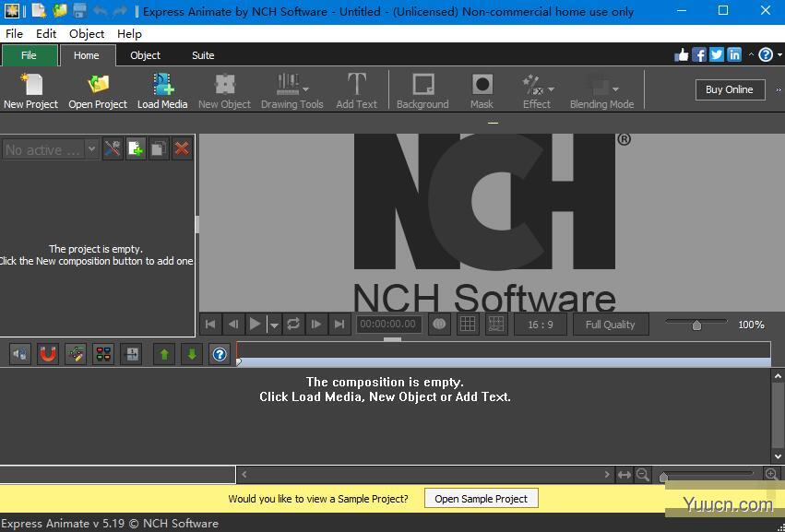Viewport: 785px width, 532px height.
Task: Toggle snapping with the magnet icon
Action: 47,354
